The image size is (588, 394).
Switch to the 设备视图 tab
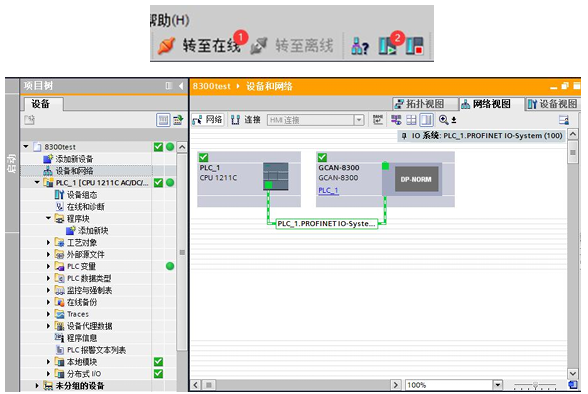[x=552, y=104]
